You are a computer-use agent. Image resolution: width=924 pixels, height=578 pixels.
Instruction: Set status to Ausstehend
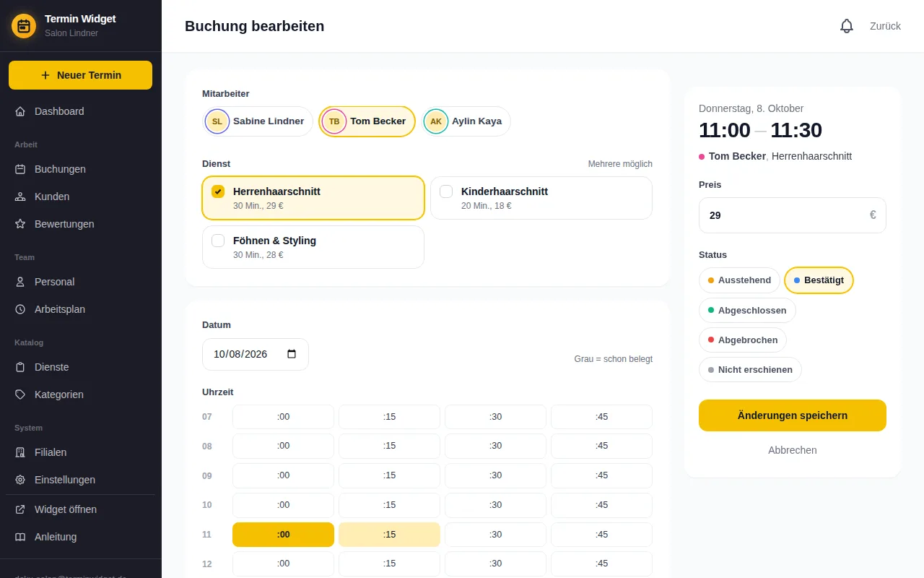click(739, 280)
